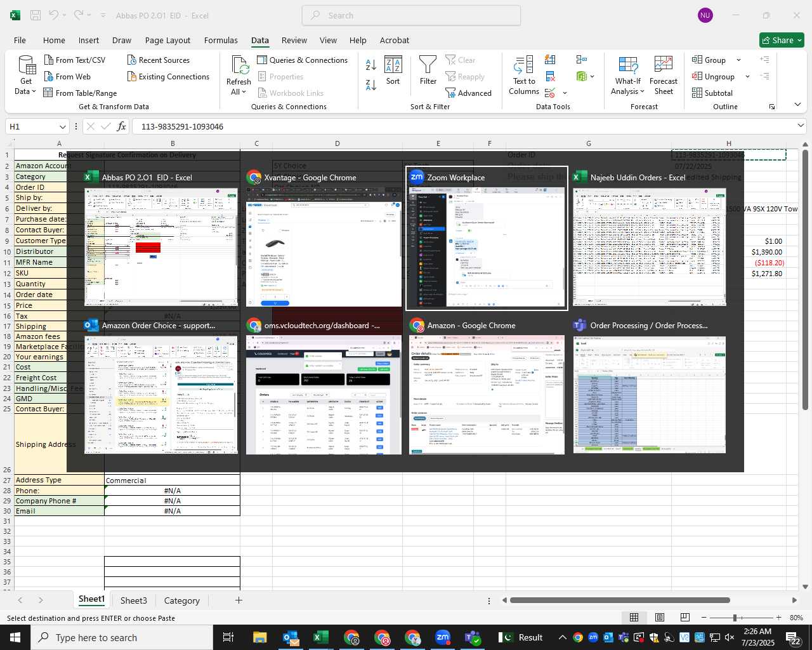Viewport: 812px width, 650px height.
Task: Open Recent Sources list
Action: pos(158,60)
